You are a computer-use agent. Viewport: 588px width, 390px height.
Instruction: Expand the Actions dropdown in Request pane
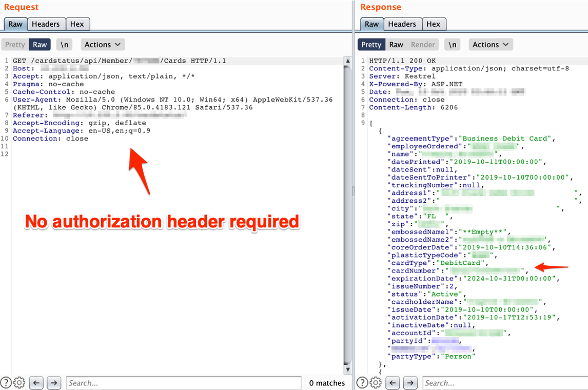coord(102,45)
